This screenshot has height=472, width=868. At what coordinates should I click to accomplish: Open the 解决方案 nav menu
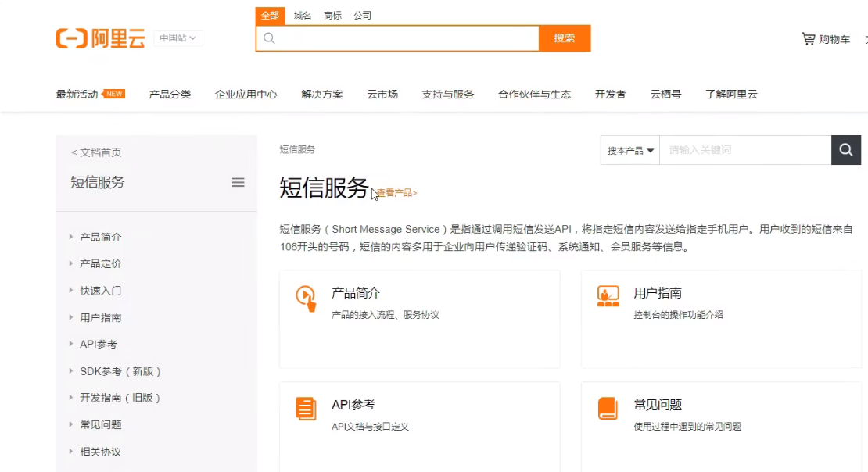point(322,94)
